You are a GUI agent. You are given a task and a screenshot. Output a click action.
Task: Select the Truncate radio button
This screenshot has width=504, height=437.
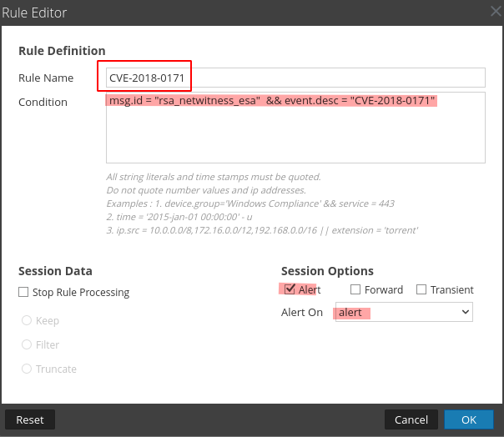(27, 369)
